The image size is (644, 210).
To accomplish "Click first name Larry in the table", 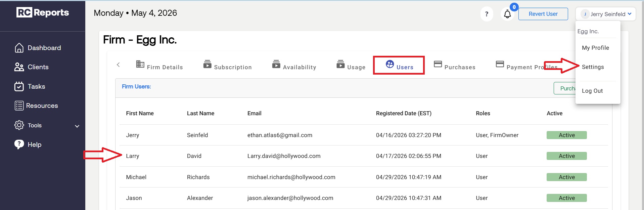I will [x=132, y=156].
